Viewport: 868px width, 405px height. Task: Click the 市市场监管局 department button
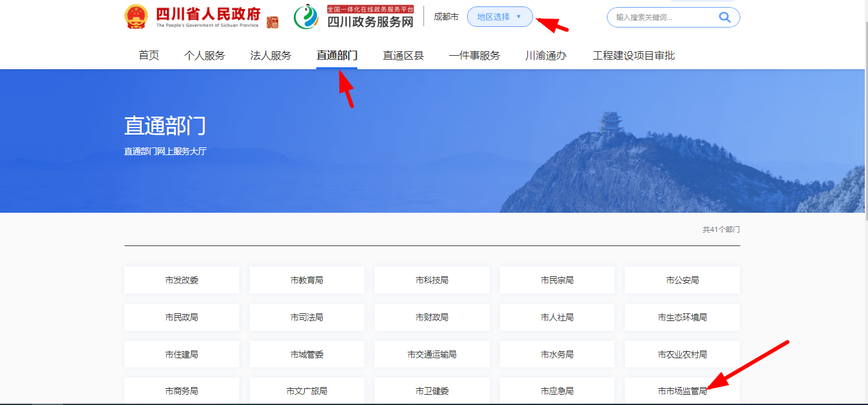(682, 391)
